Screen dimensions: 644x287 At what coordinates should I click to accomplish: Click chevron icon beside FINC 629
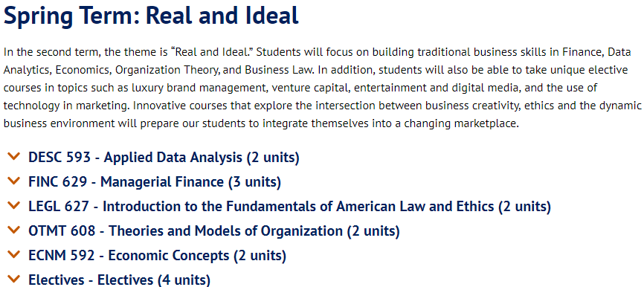[14, 181]
